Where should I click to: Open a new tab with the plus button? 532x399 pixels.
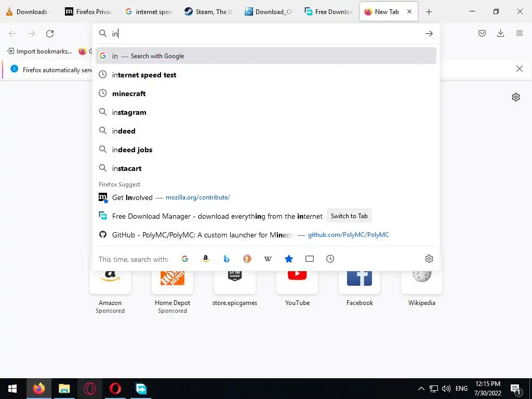tap(429, 12)
